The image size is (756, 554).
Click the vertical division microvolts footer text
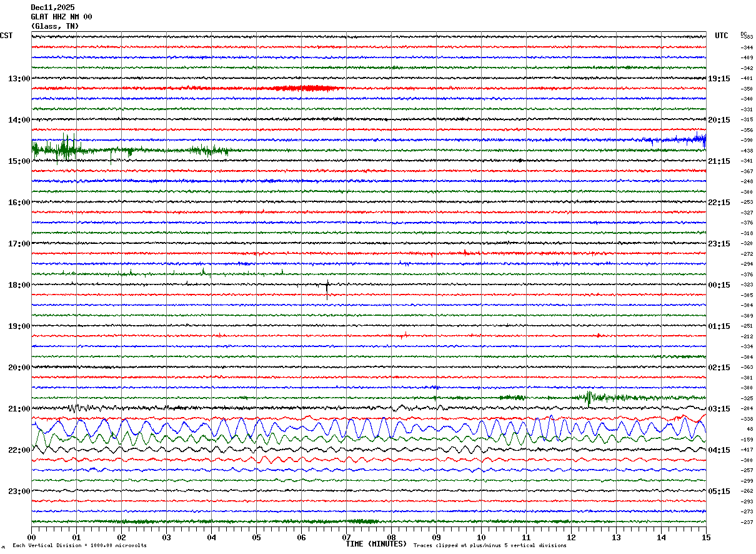point(79,546)
